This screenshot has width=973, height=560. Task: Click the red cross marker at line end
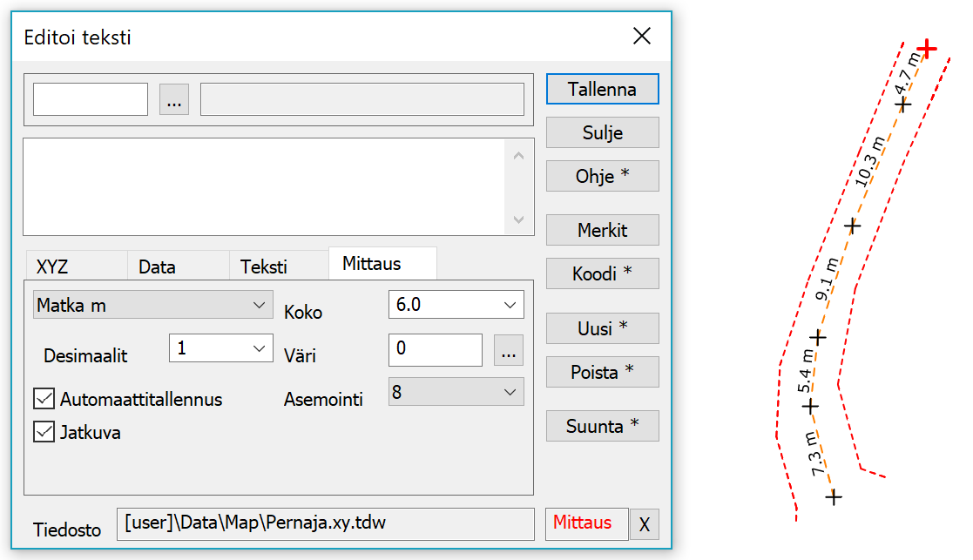927,49
